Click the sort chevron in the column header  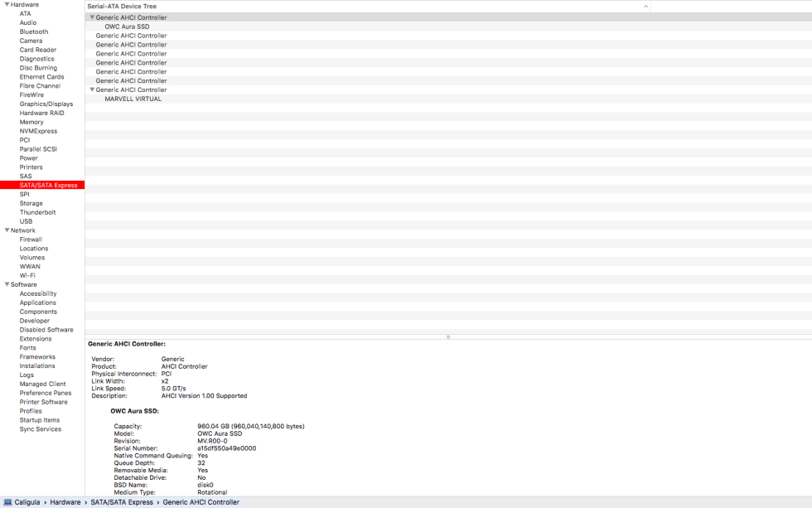coord(645,7)
